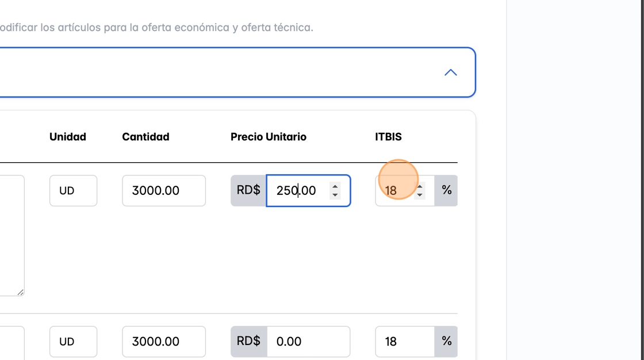Click the Precio Unitario field showing 250.00
The image size is (644, 360).
299,190
